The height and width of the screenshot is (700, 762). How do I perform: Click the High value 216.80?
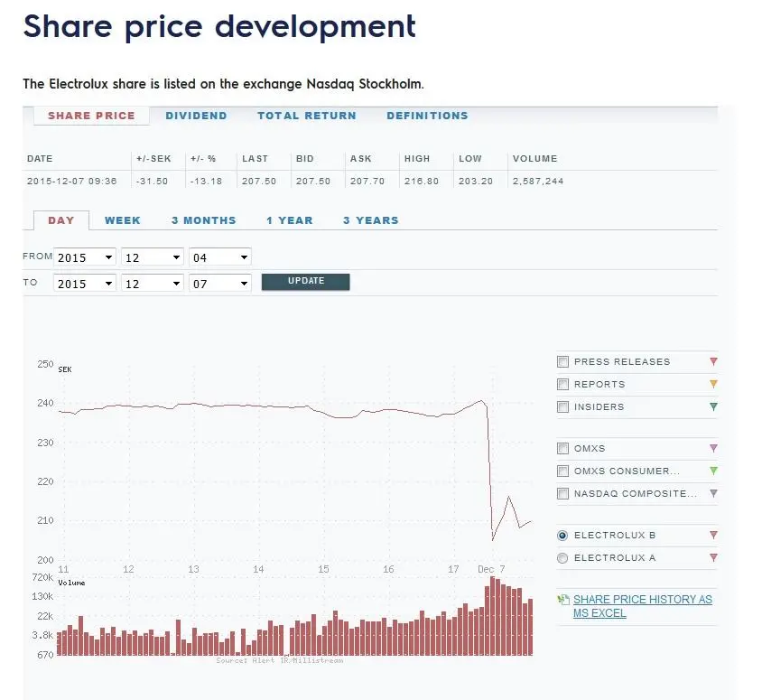pyautogui.click(x=422, y=181)
